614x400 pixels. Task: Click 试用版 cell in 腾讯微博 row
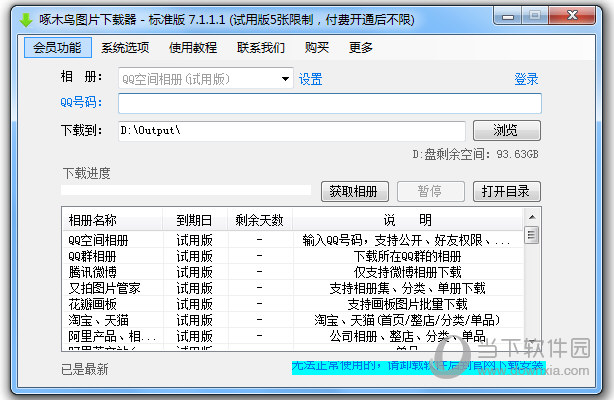(194, 272)
